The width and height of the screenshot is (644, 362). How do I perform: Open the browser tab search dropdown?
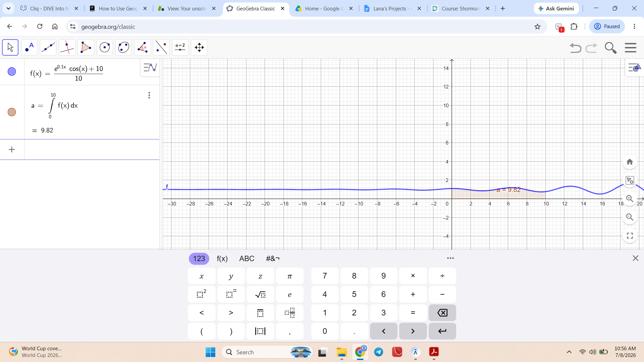[8, 9]
